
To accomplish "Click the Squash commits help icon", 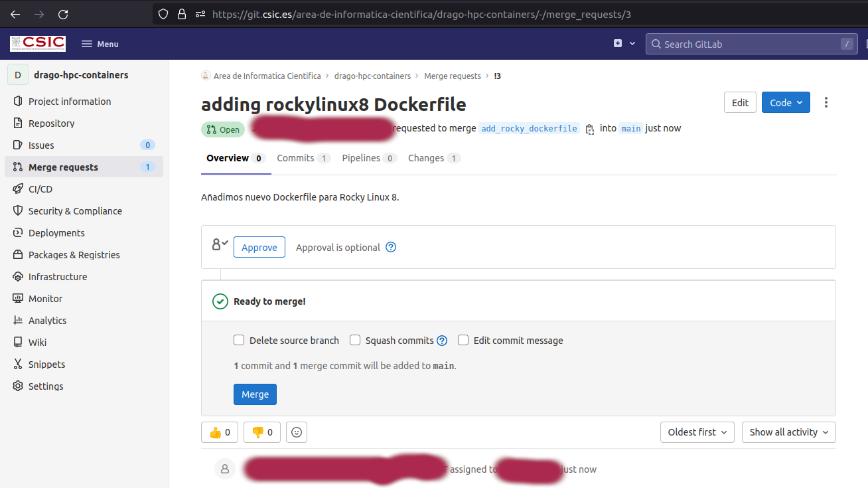I will pos(442,341).
